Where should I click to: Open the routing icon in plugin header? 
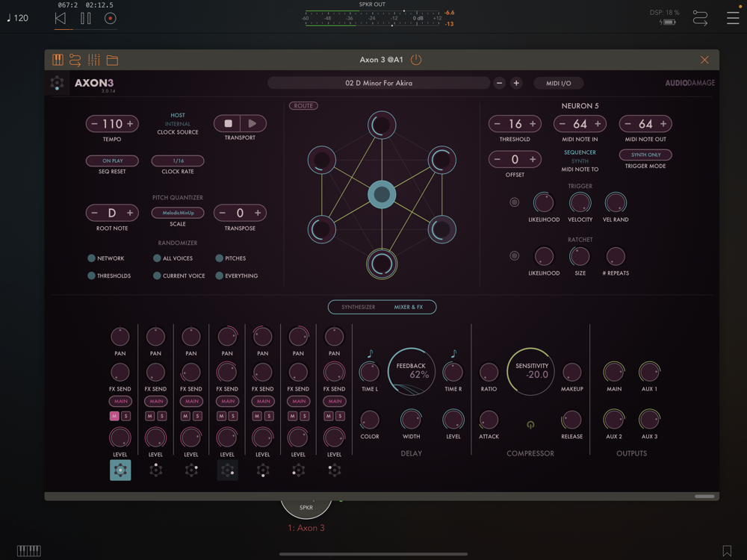click(x=75, y=60)
